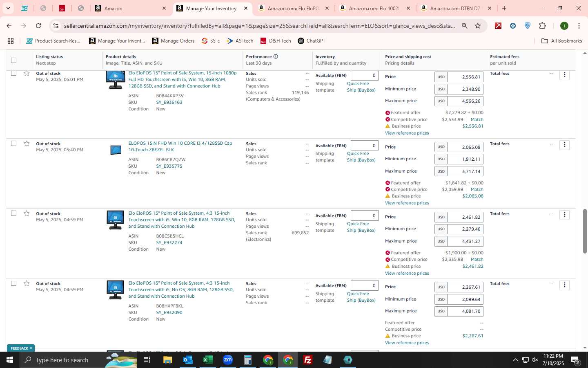Screen dimensions: 588x368
Task: Check the box for ASIN B08C5B5HCL row
Action: (13, 213)
